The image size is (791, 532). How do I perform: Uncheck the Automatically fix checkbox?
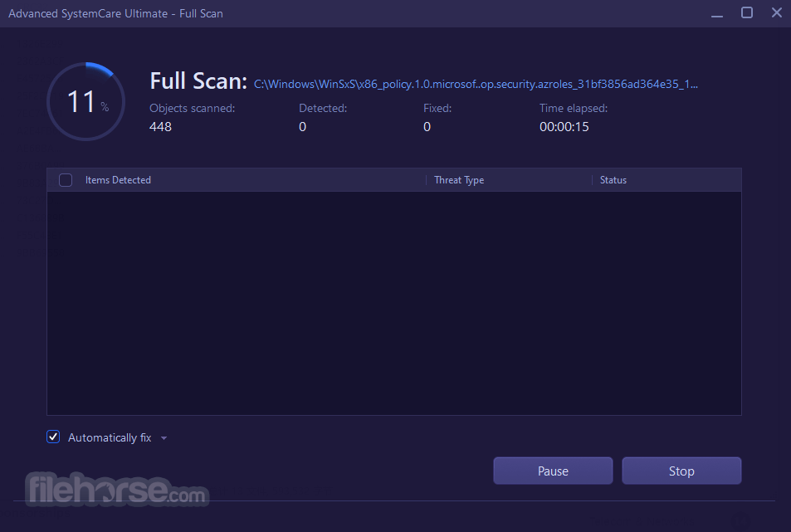[53, 437]
